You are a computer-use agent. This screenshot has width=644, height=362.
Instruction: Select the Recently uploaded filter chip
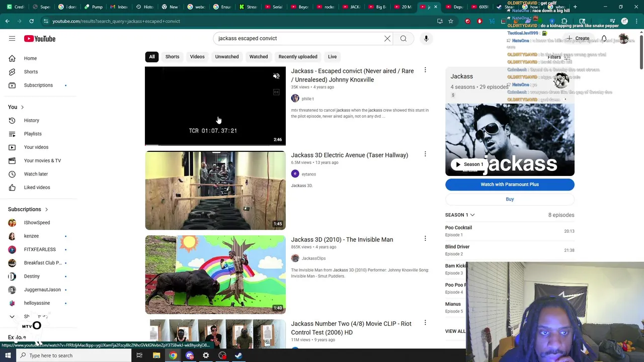(298, 57)
